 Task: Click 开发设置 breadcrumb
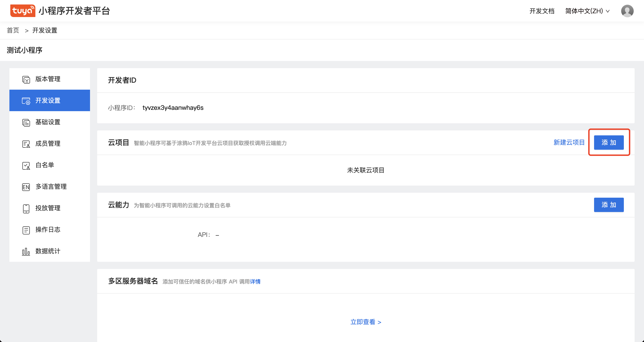(45, 30)
